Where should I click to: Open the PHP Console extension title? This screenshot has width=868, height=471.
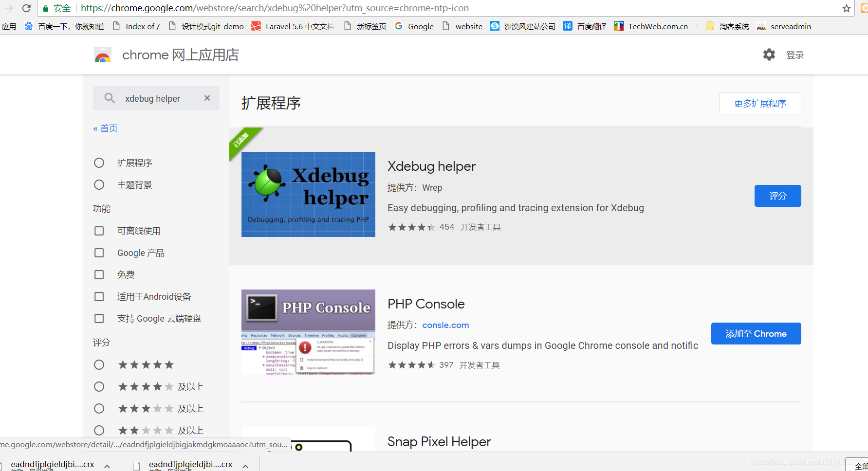click(426, 304)
